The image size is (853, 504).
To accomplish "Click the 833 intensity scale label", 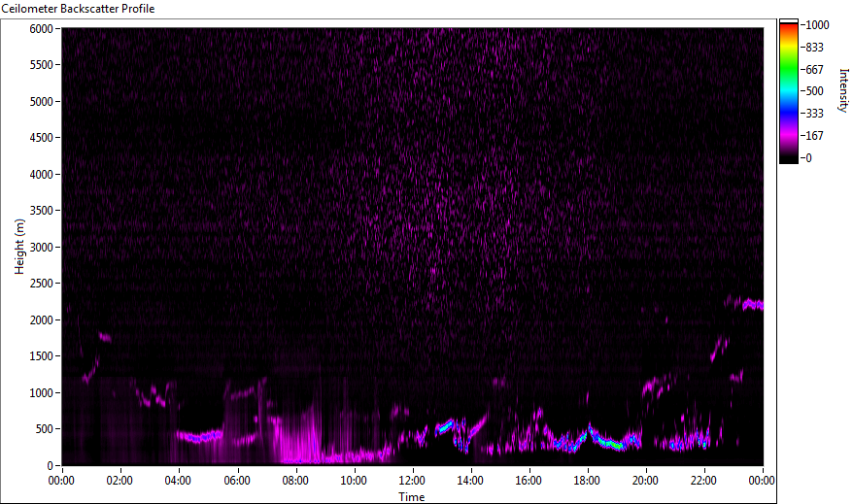I will pyautogui.click(x=814, y=48).
